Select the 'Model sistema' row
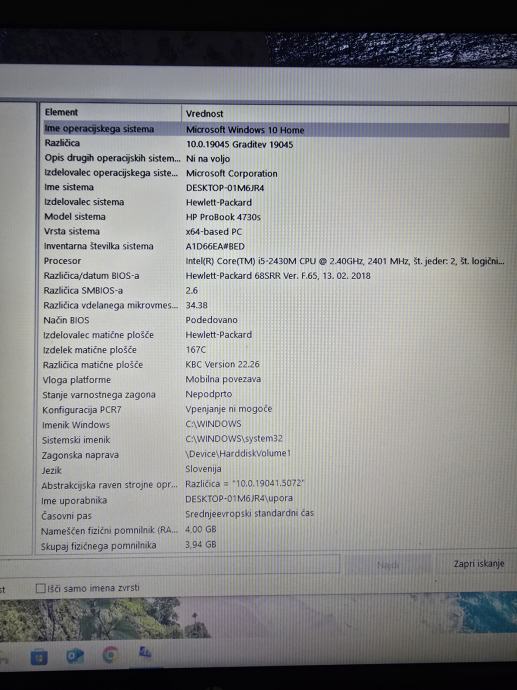 point(275,217)
